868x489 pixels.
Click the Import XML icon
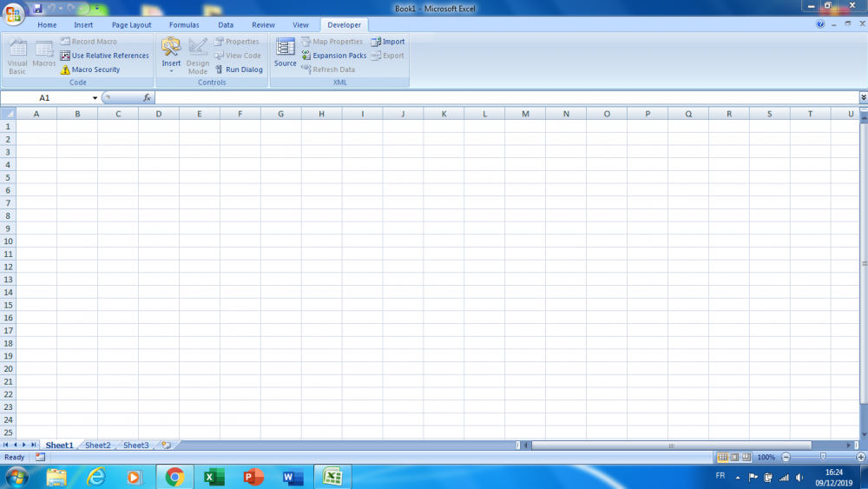[x=376, y=42]
